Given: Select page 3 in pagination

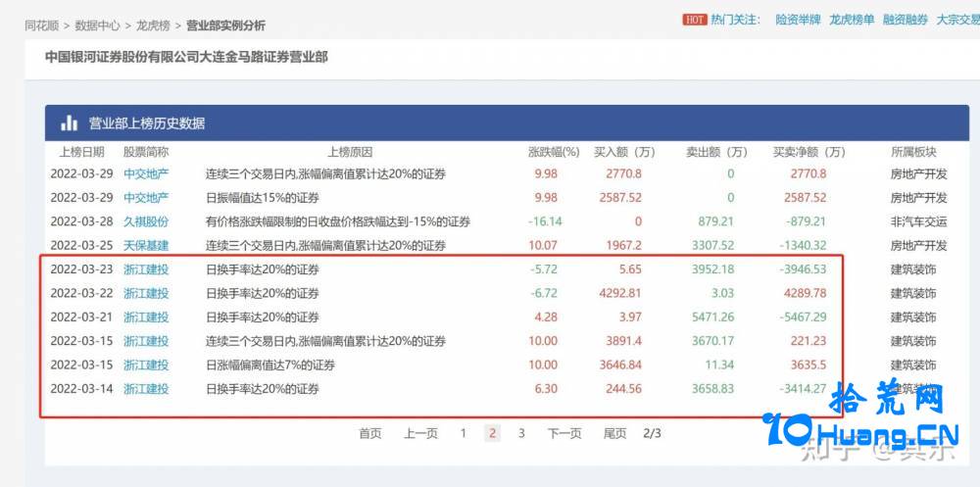Looking at the screenshot, I should [521, 433].
